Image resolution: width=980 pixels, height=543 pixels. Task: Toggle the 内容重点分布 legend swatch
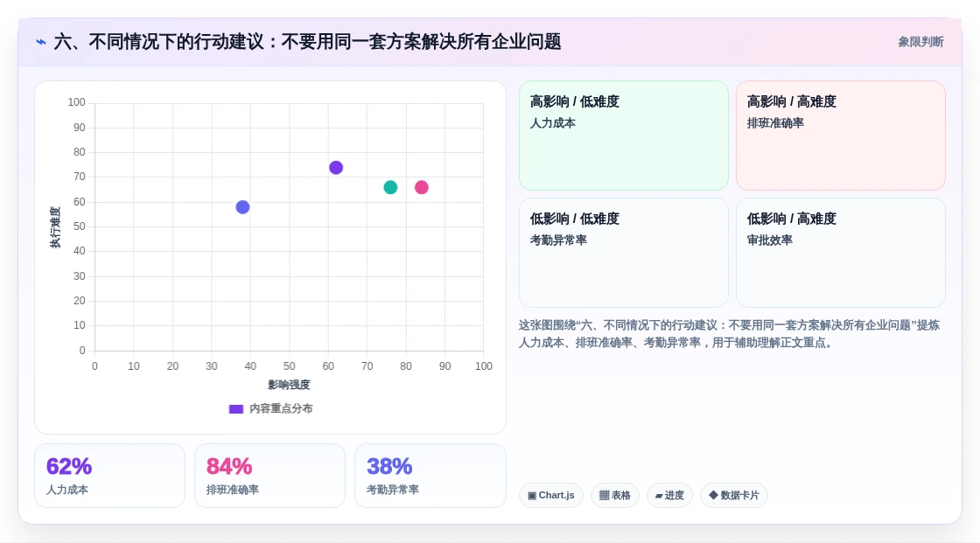235,408
